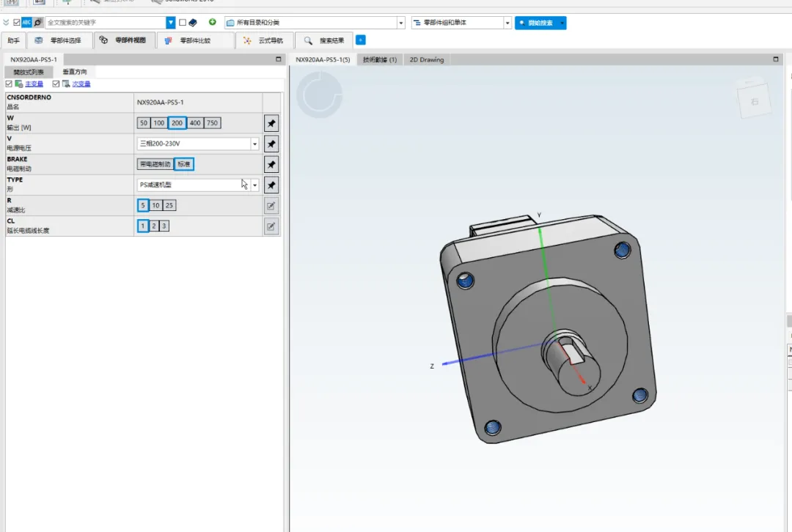Viewport: 792px width, 532px height.
Task: Select reduction ratio 25
Action: [169, 205]
